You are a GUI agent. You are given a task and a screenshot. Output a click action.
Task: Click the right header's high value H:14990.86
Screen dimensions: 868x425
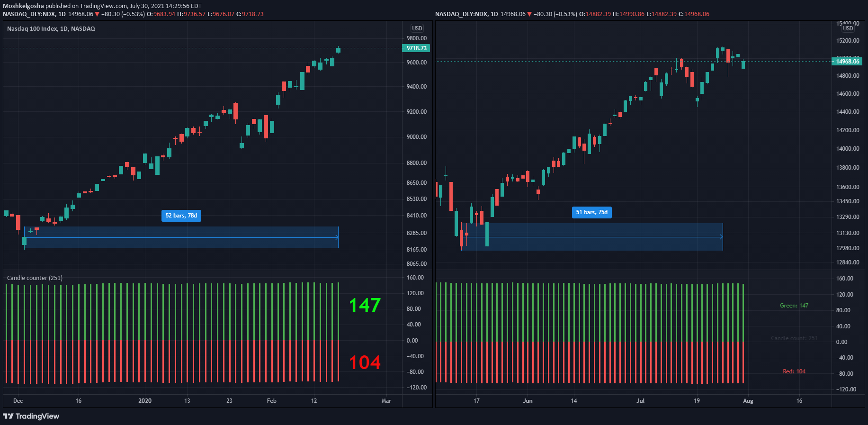pos(628,14)
